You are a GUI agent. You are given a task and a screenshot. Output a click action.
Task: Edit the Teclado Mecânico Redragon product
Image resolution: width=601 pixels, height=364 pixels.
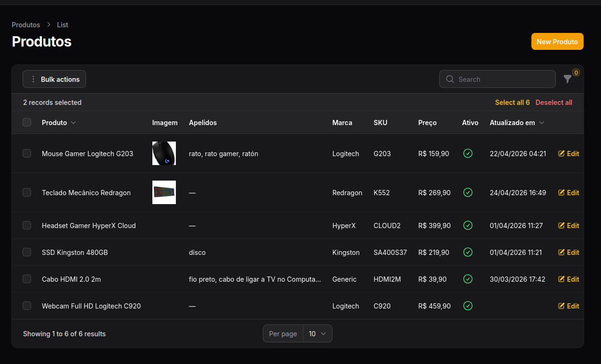click(x=569, y=193)
